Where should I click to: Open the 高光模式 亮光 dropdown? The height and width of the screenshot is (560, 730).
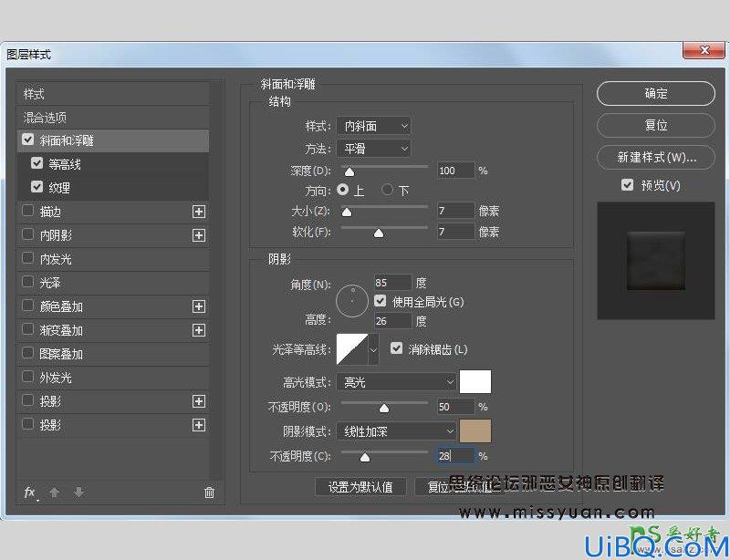[396, 382]
